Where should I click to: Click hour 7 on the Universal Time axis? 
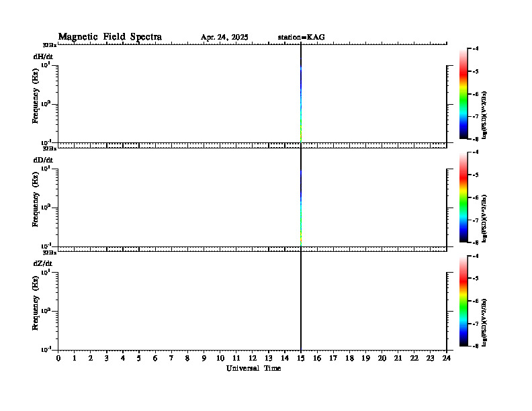[x=171, y=358]
